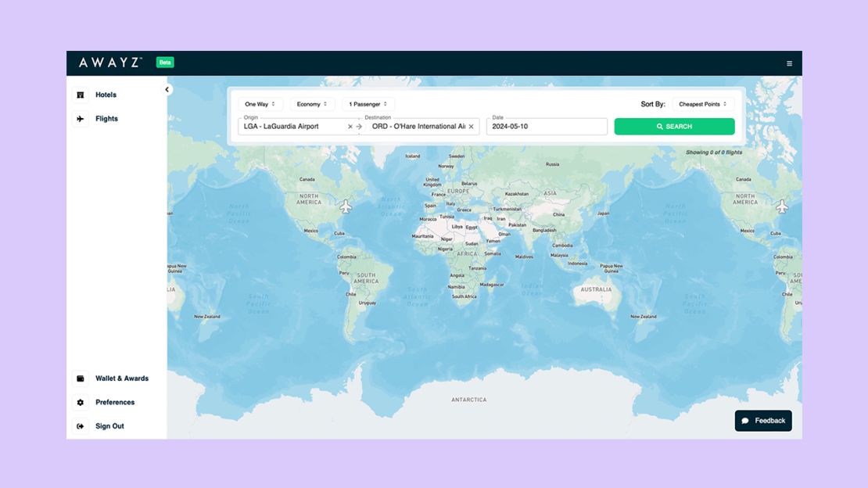Open the Preferences gear icon

81,402
